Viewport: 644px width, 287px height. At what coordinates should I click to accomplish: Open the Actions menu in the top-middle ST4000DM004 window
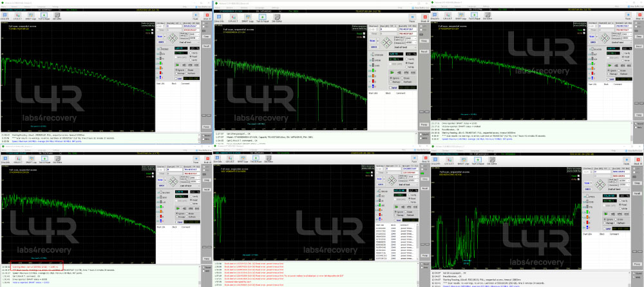244,7
